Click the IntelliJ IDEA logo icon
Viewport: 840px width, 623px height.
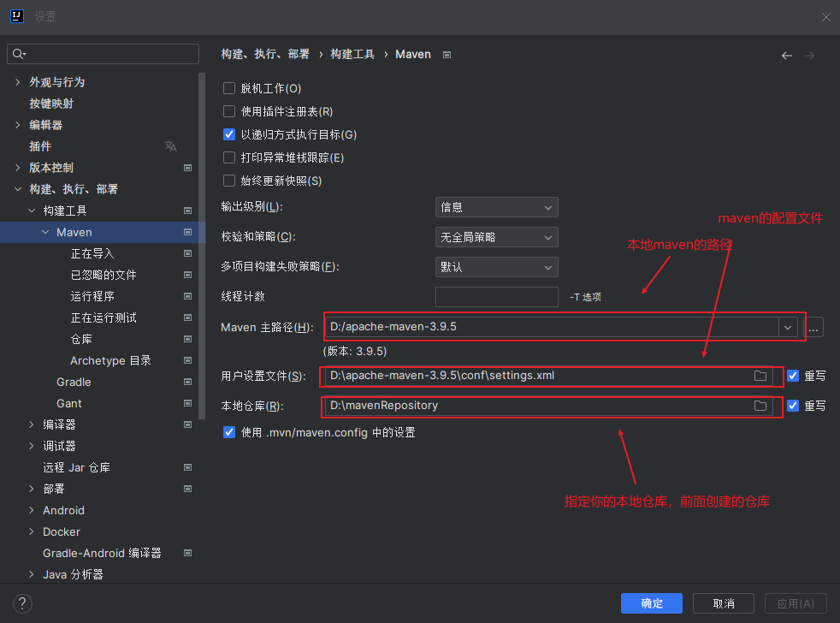tap(17, 15)
